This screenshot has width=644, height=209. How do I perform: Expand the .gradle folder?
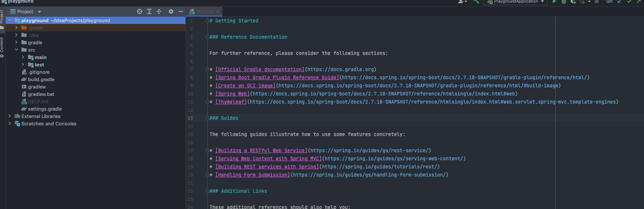click(x=16, y=28)
